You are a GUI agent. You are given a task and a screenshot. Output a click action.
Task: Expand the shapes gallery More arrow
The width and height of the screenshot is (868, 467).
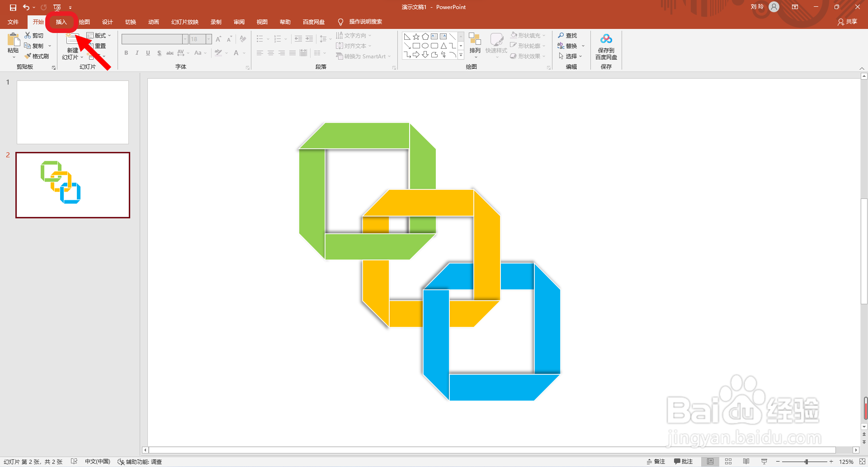click(461, 55)
